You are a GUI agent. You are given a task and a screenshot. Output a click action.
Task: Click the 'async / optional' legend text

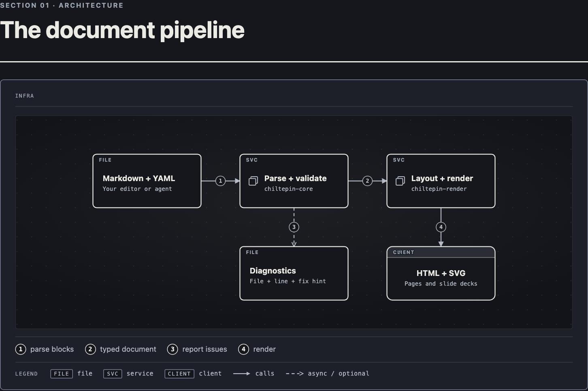(x=339, y=374)
